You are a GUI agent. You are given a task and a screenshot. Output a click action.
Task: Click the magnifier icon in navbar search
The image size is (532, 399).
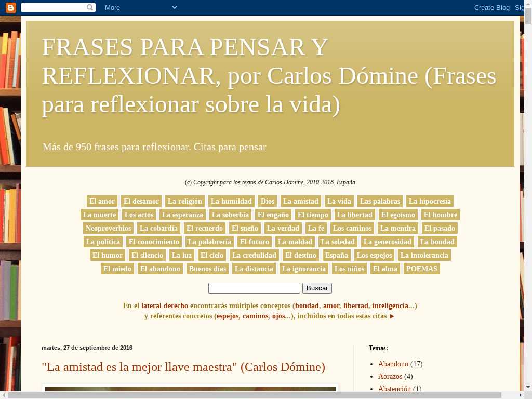coord(90,8)
